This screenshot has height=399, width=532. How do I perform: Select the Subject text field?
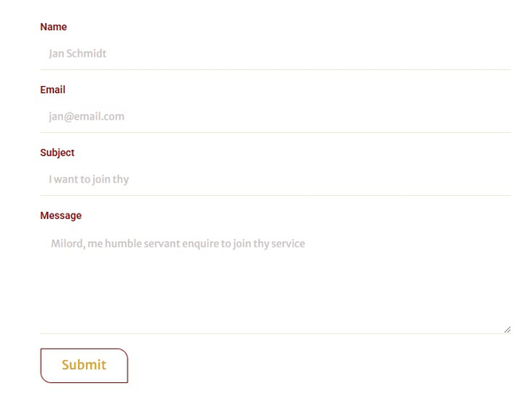click(x=275, y=179)
